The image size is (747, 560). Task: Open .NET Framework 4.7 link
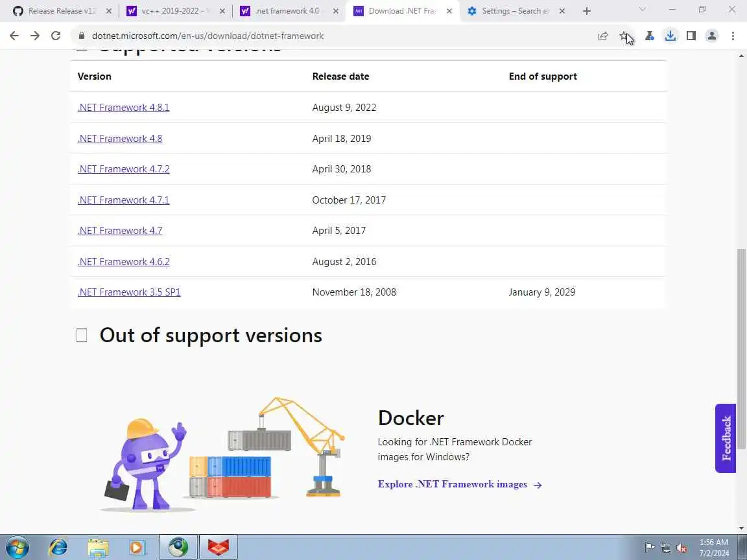pyautogui.click(x=119, y=231)
